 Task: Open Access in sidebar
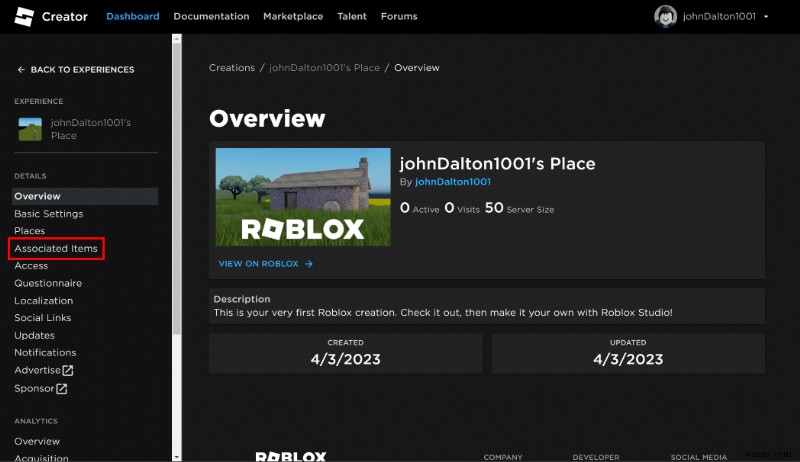point(31,266)
